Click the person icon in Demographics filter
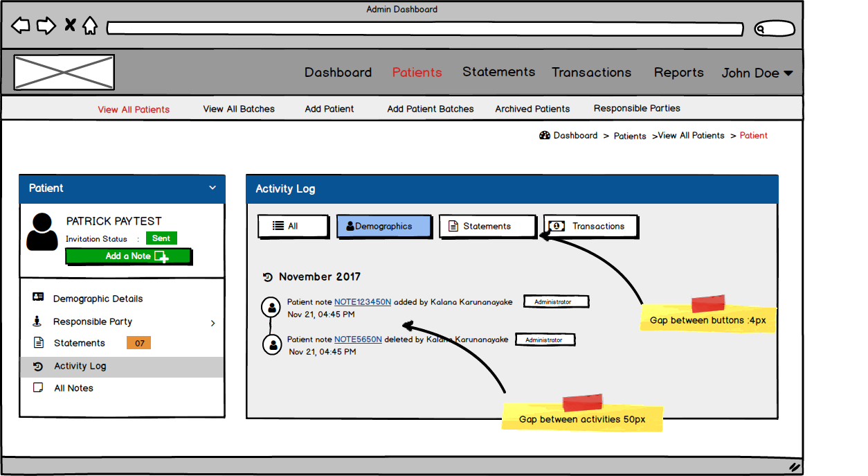This screenshot has height=476, width=868. (350, 226)
